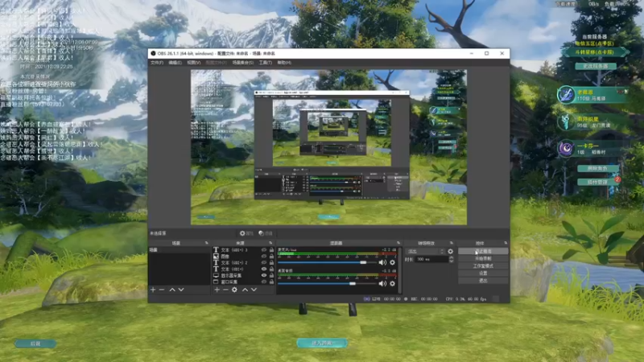Click 更改服务器 button in game

point(596,66)
